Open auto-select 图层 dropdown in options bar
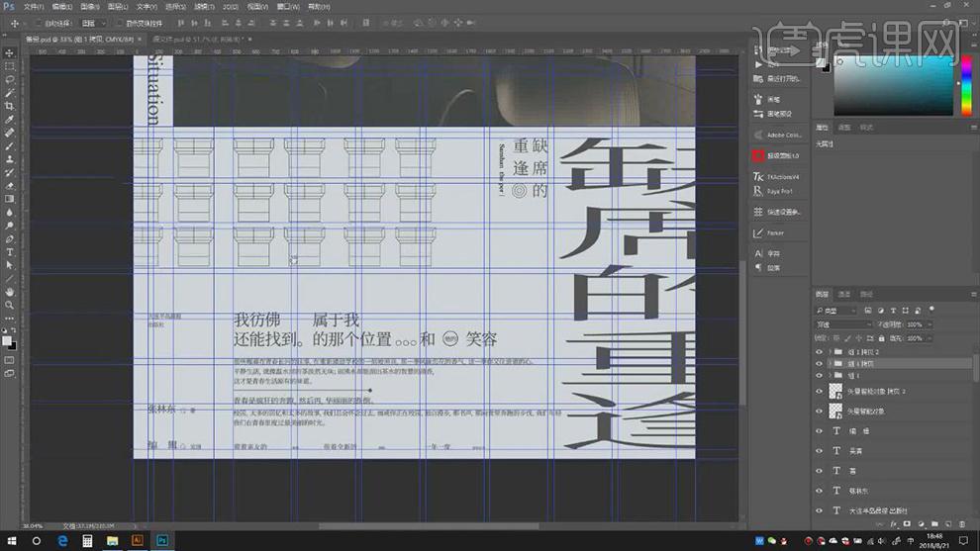 [93, 23]
